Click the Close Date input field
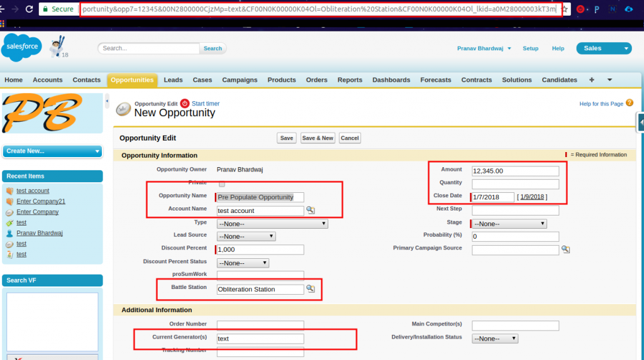Screen dimensions: 644x360 coord(493,197)
